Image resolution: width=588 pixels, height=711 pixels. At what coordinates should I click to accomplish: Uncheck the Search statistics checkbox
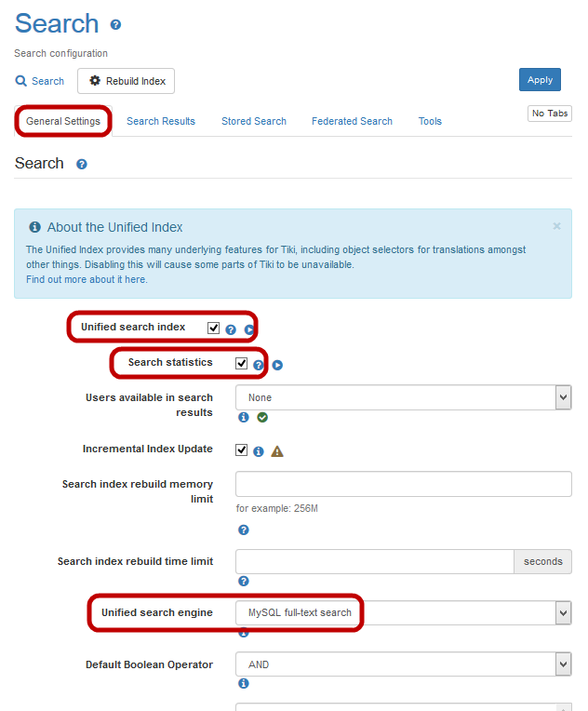click(242, 363)
